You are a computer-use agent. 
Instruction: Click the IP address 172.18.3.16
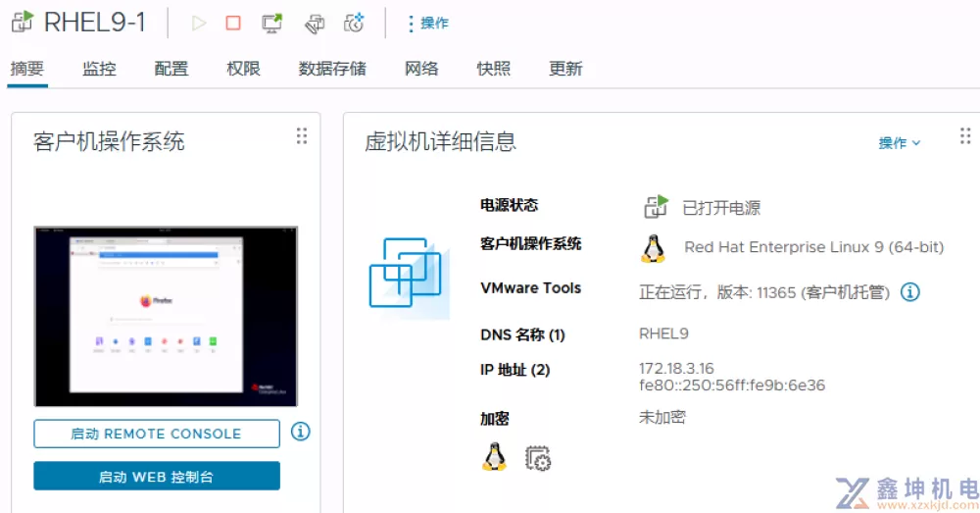(x=676, y=369)
